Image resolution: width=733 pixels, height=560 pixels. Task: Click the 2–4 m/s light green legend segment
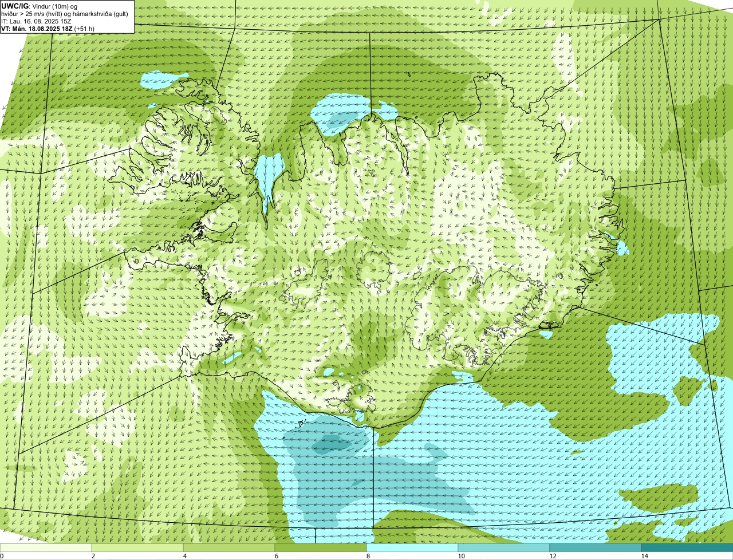point(137,547)
